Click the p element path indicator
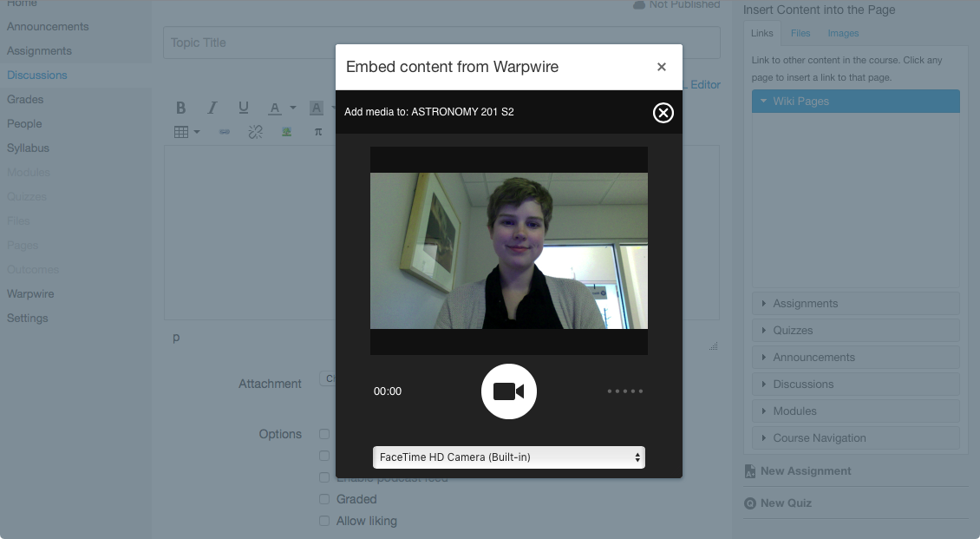 [176, 338]
